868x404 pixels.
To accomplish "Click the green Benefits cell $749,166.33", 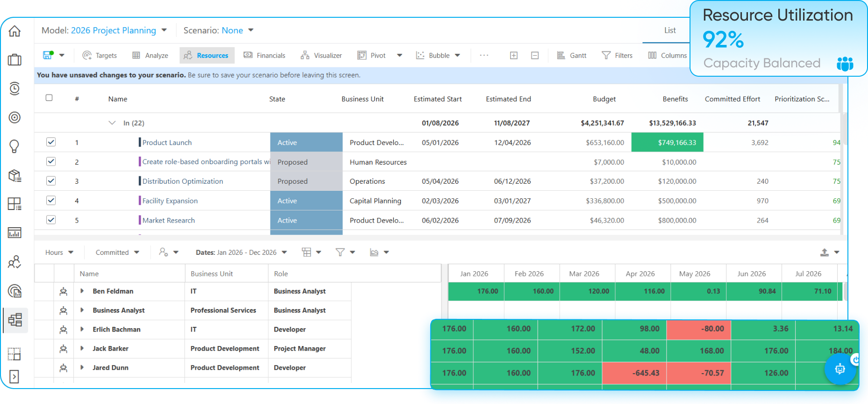I will click(667, 142).
